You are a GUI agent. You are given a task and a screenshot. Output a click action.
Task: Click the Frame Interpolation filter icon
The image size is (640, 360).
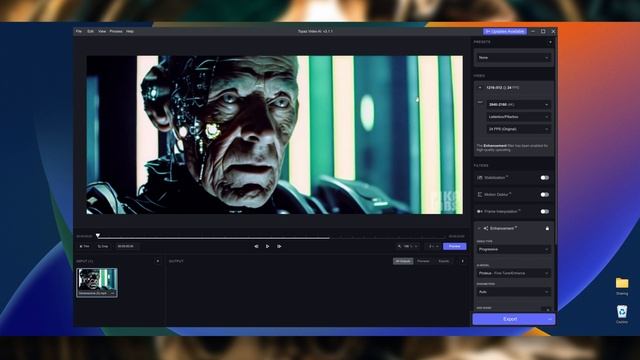[x=480, y=211]
